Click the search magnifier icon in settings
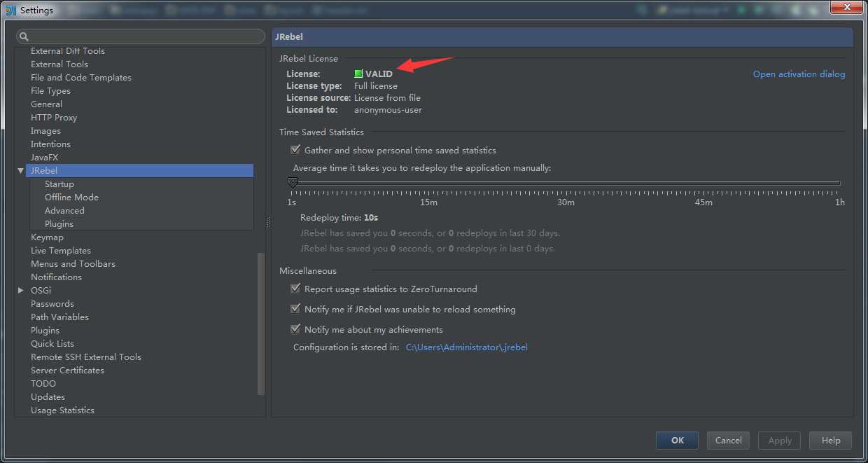868x463 pixels. pos(24,37)
